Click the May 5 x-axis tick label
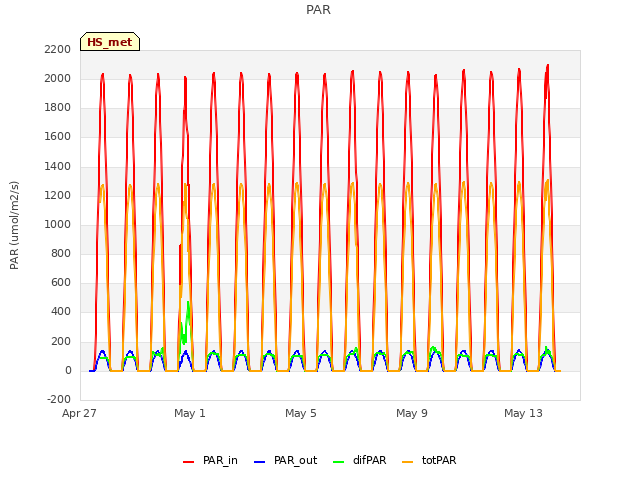The width and height of the screenshot is (640, 480). 301,413
